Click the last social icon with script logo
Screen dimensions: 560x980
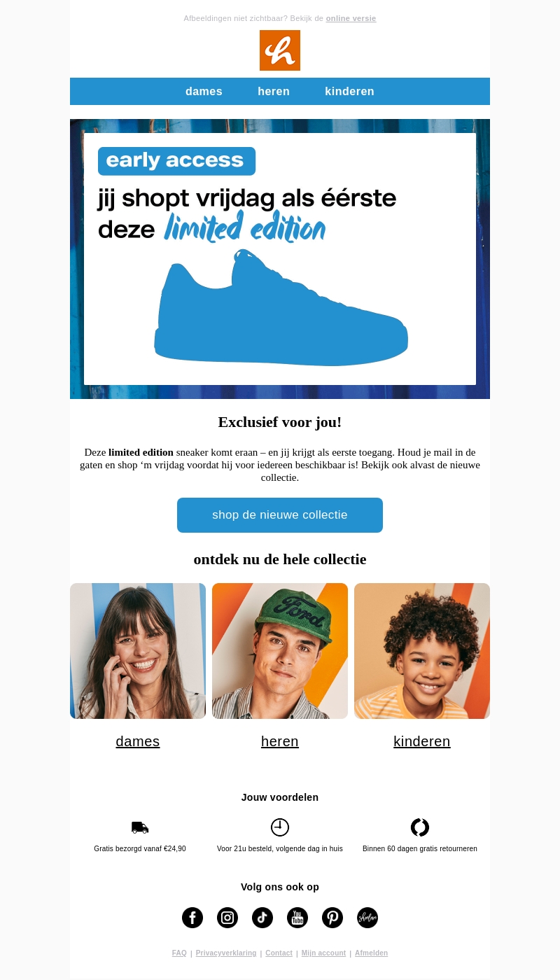pyautogui.click(x=367, y=918)
